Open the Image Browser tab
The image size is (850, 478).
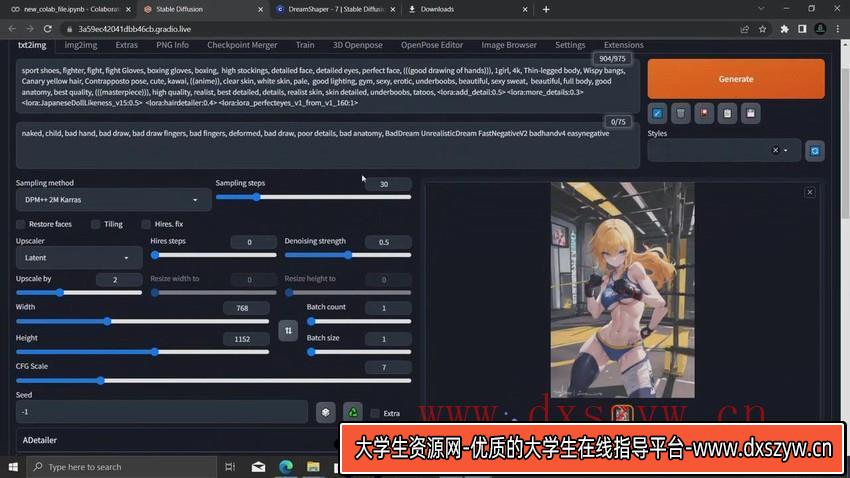pos(508,45)
